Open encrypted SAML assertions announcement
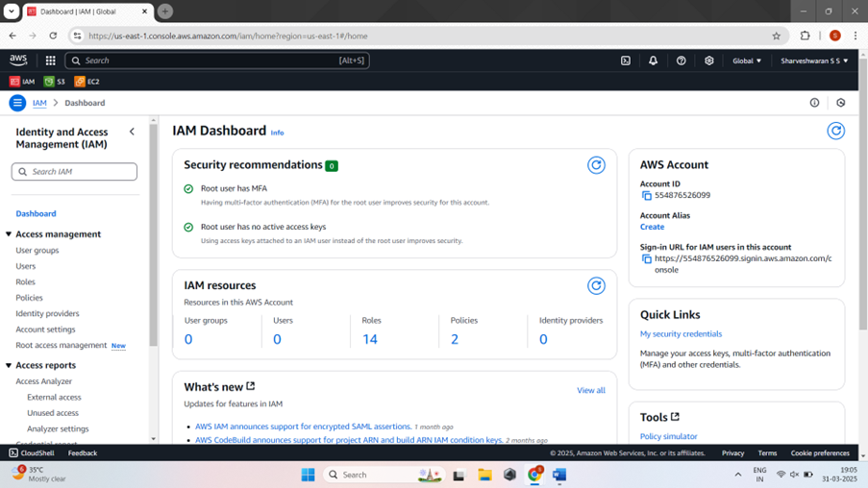 (303, 427)
